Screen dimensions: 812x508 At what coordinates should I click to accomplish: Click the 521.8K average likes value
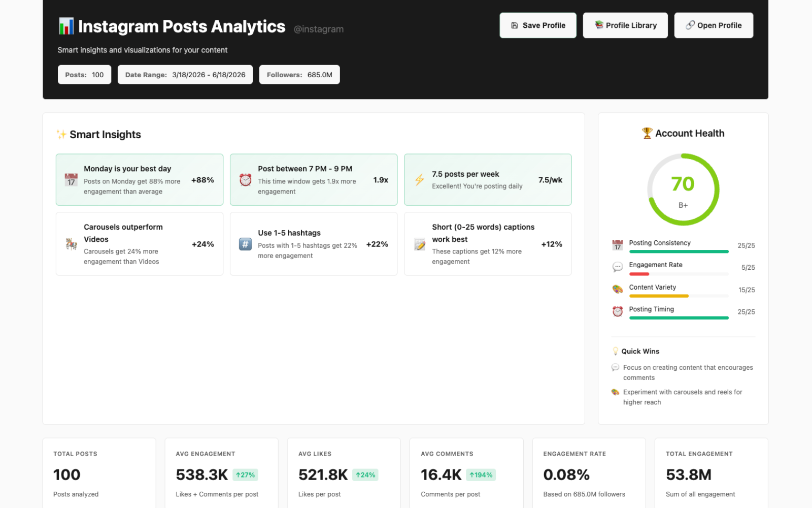pyautogui.click(x=323, y=474)
